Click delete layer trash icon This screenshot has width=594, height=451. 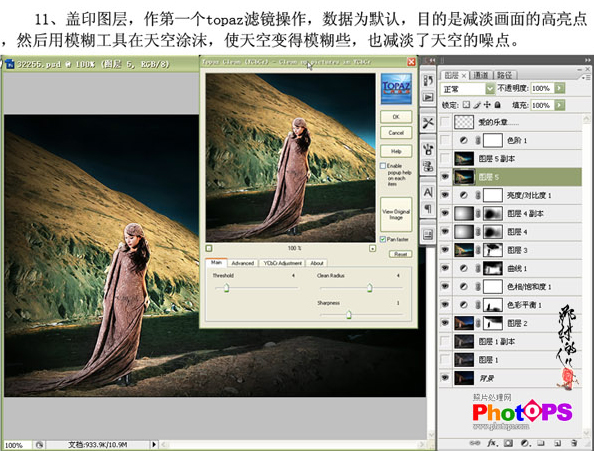click(574, 443)
